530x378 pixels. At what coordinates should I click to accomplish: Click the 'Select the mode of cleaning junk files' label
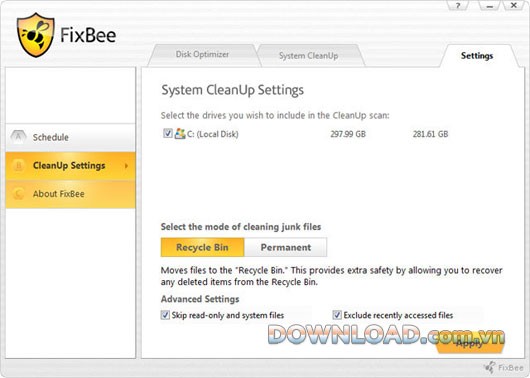tap(241, 227)
